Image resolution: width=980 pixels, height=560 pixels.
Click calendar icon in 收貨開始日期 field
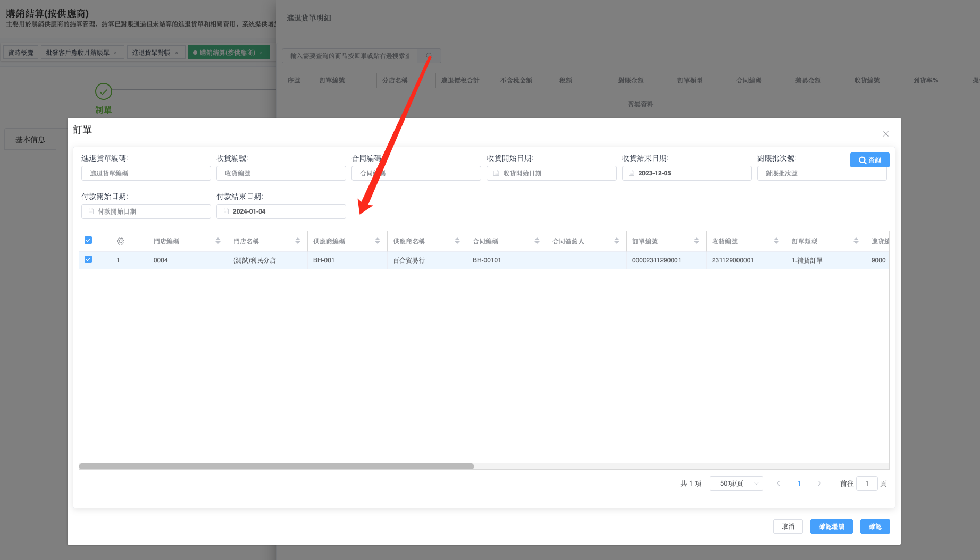point(496,173)
